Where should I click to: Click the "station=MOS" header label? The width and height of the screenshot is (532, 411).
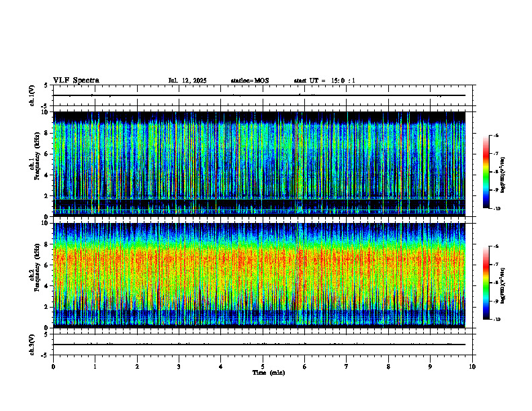coord(250,81)
